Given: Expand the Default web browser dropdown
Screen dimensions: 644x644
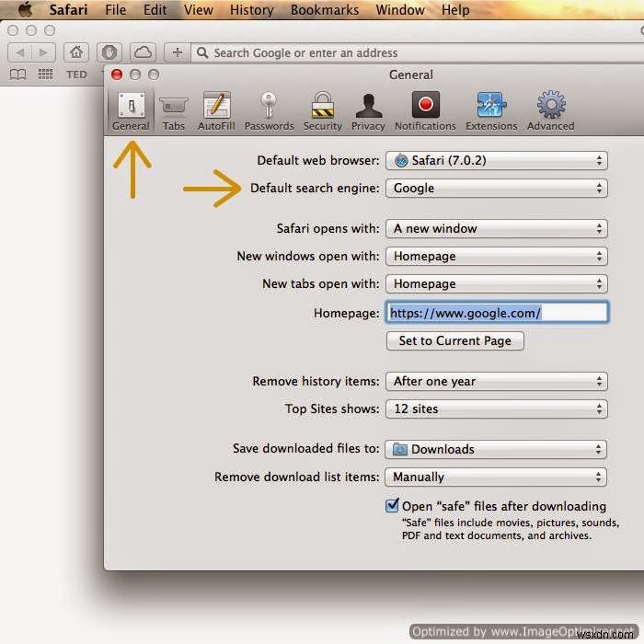Looking at the screenshot, I should 497,160.
